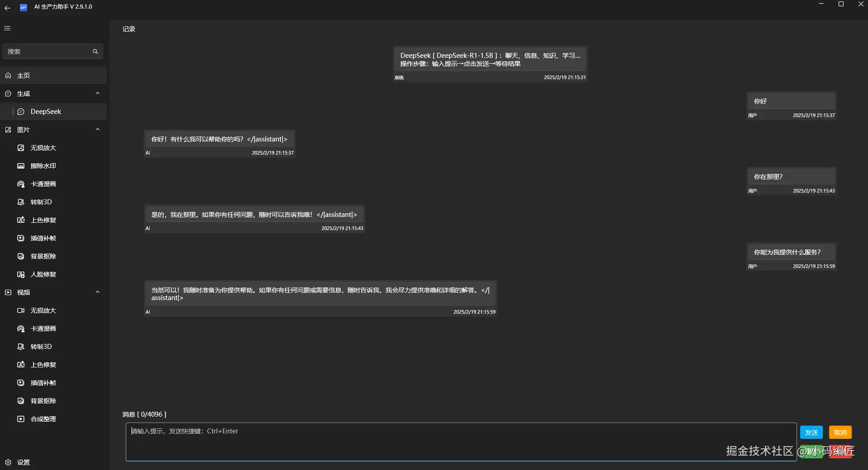This screenshot has height=470, width=868.
Task: Open 插值补帧 under 视频 section
Action: click(53, 383)
